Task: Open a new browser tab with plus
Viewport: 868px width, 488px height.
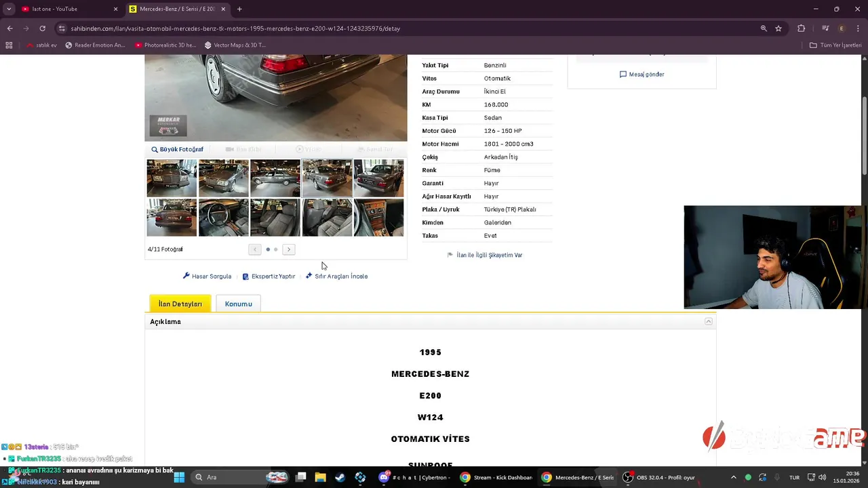Action: click(x=239, y=9)
